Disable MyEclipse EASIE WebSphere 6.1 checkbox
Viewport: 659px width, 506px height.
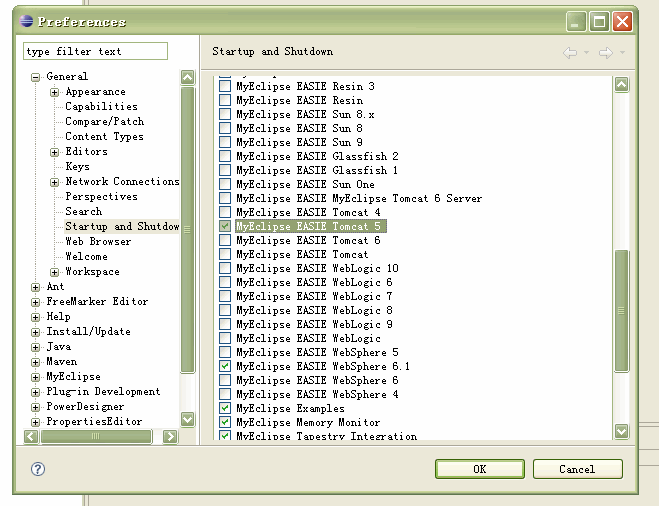[x=225, y=366]
